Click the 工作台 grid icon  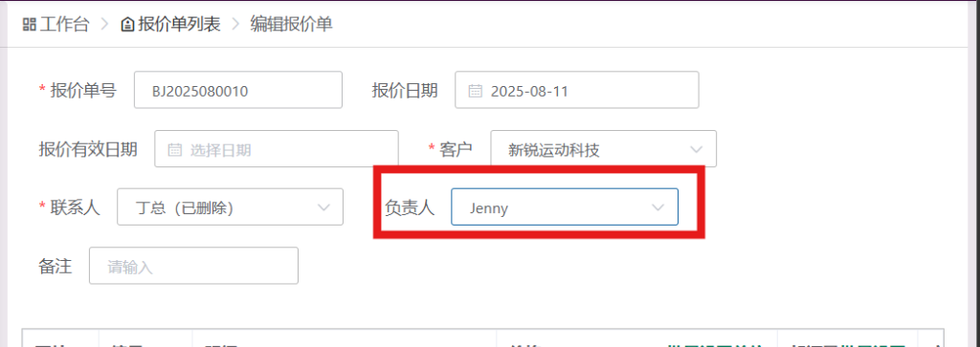pos(29,25)
